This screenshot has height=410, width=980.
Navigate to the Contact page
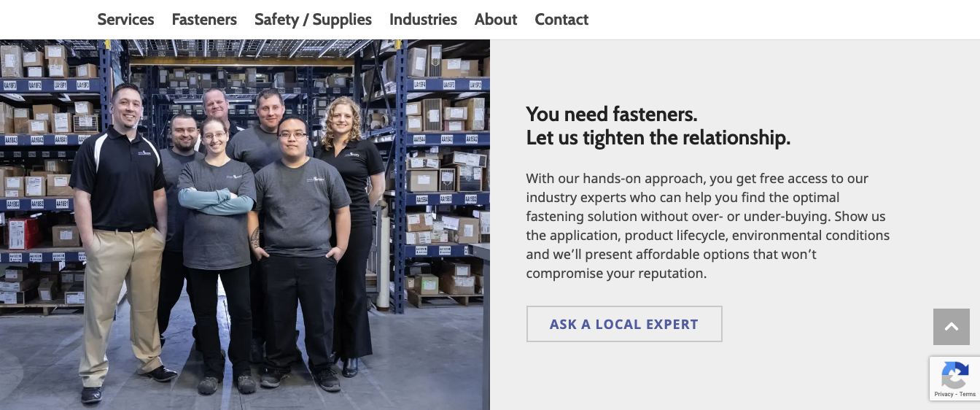click(x=561, y=20)
